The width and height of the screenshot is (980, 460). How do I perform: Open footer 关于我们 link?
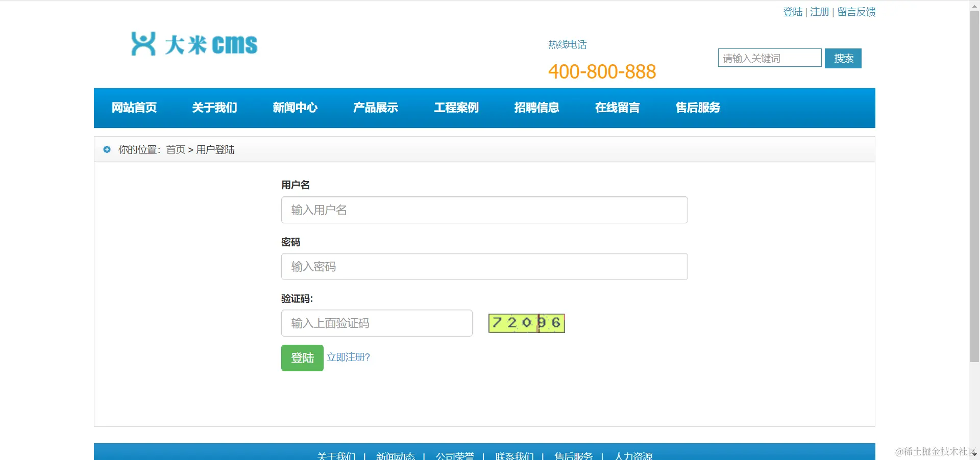click(336, 455)
